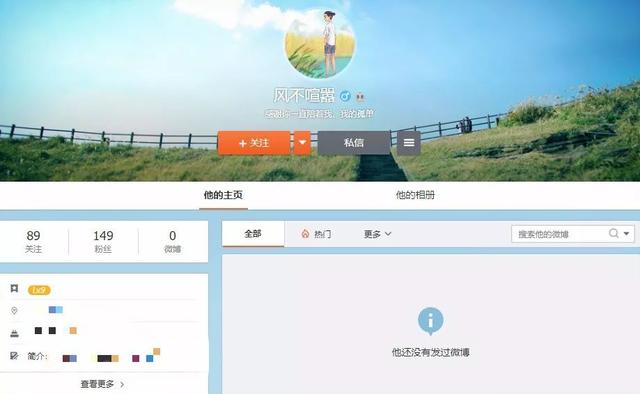Click the membership badge icon next to username

(x=360, y=97)
